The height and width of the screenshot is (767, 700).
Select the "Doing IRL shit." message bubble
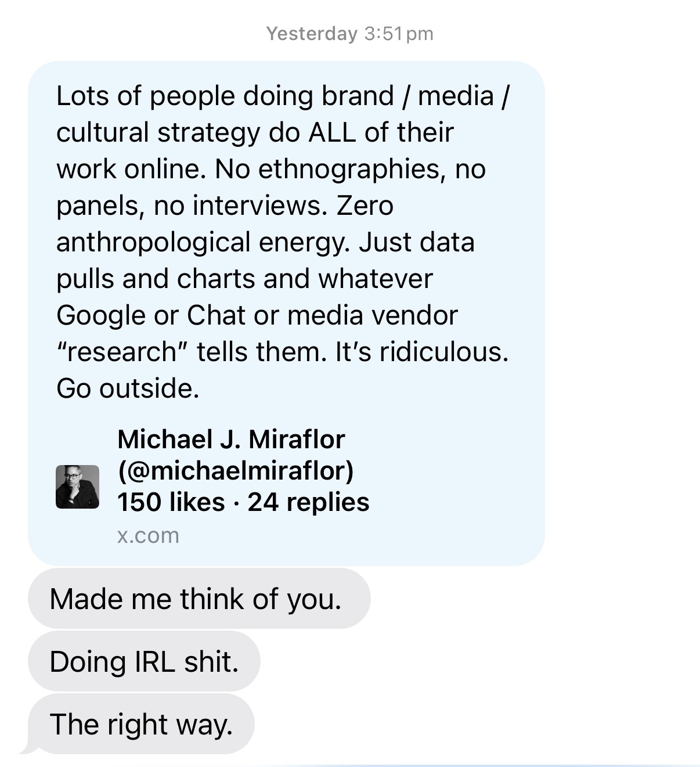(x=144, y=661)
